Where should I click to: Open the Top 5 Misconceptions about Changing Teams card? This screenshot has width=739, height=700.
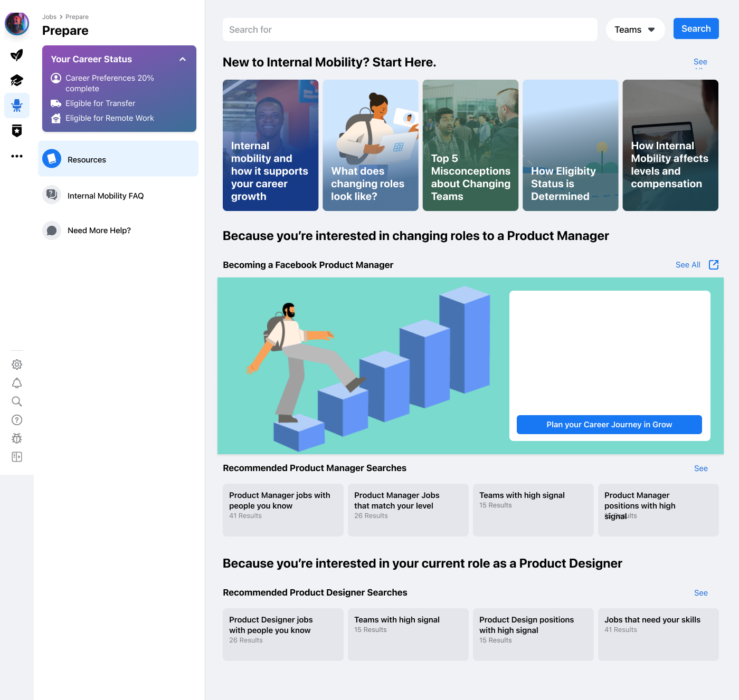click(x=470, y=145)
